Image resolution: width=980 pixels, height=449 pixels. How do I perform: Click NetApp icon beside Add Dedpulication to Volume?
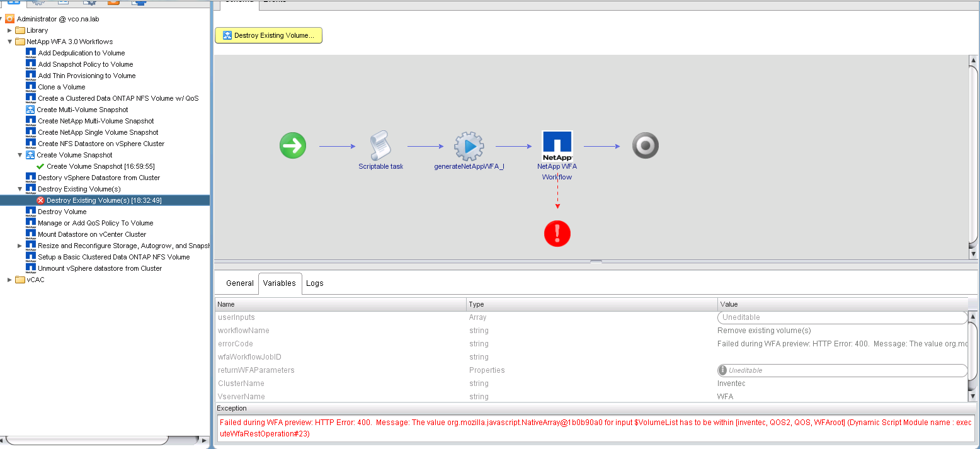[31, 53]
